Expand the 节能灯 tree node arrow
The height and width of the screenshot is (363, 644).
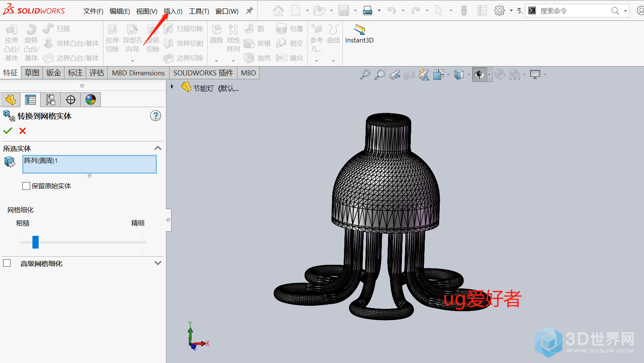click(172, 87)
